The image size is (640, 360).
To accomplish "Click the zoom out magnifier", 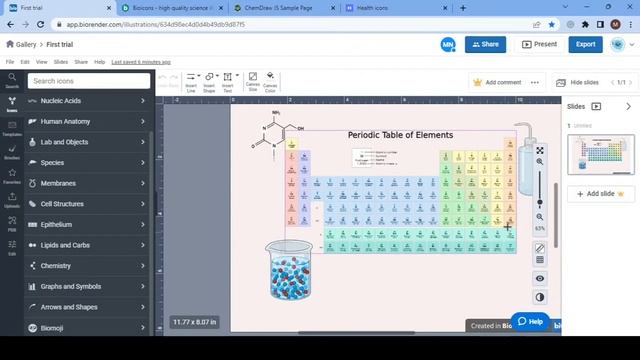I will pyautogui.click(x=540, y=217).
